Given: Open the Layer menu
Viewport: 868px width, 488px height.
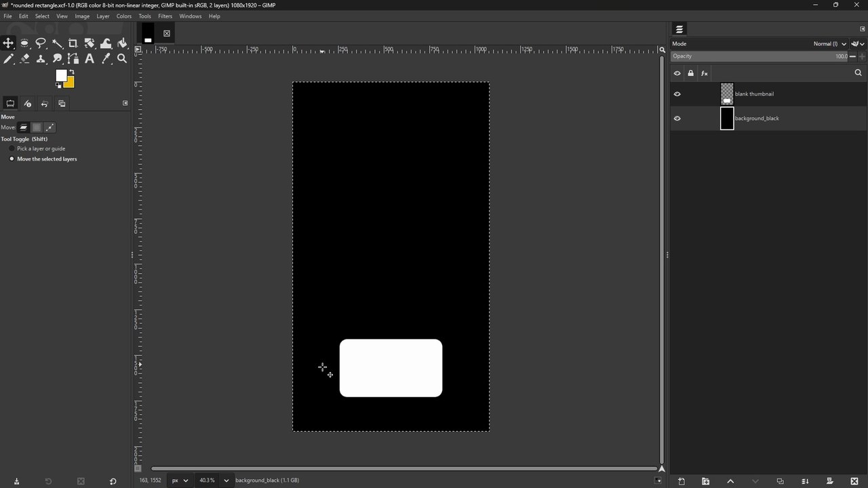Looking at the screenshot, I should (103, 16).
